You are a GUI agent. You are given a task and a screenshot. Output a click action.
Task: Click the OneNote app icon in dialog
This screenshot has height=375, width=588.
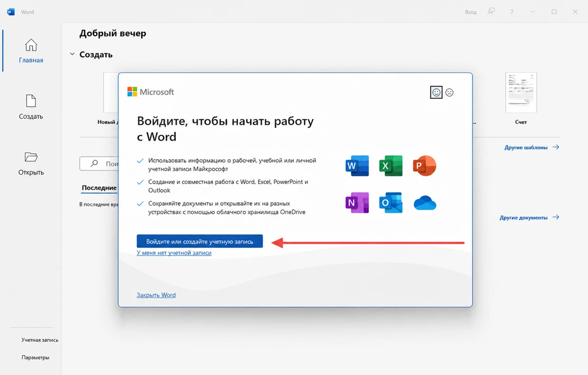click(x=357, y=202)
